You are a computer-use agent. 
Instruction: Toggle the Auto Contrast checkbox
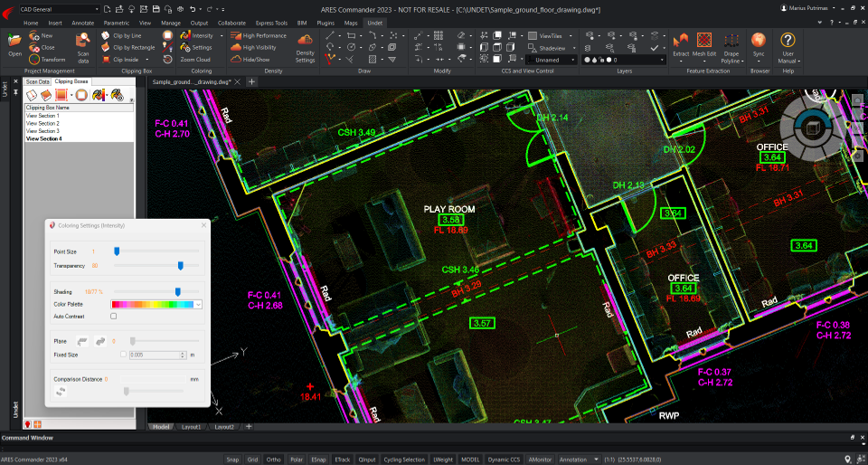(x=114, y=317)
